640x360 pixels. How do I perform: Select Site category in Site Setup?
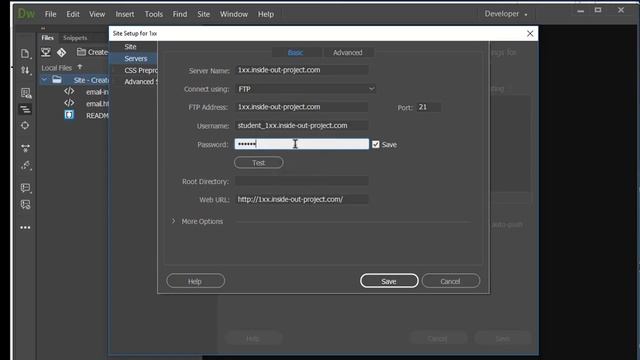(x=130, y=47)
